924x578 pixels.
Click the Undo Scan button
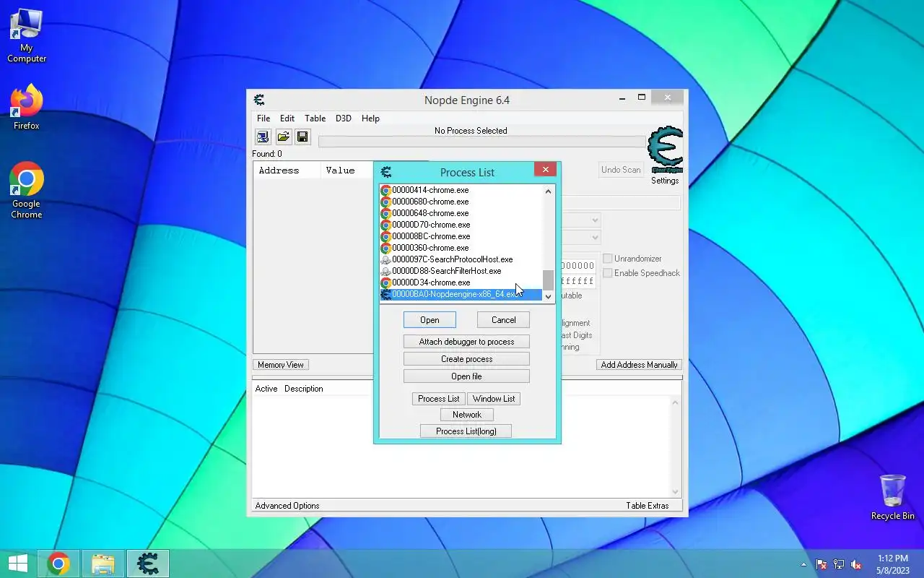point(621,170)
